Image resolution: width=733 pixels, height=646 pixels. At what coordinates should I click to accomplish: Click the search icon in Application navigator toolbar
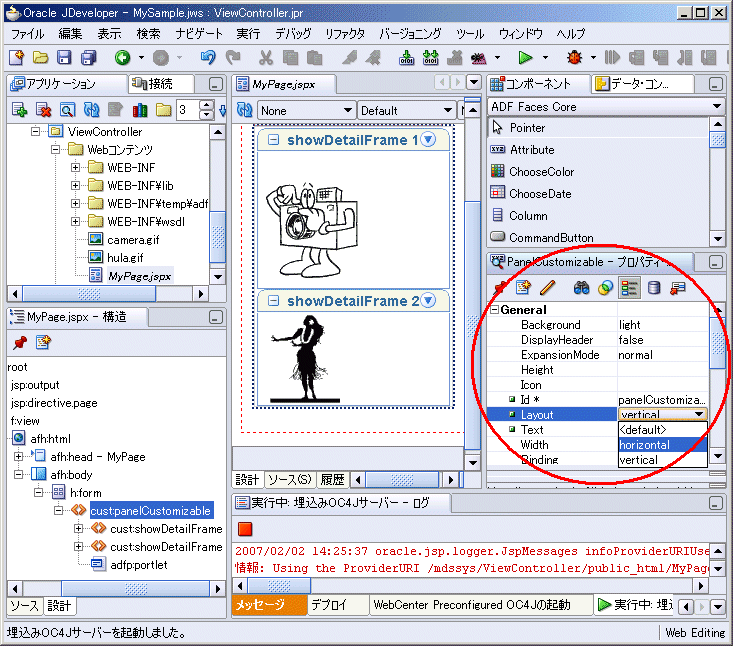67,110
